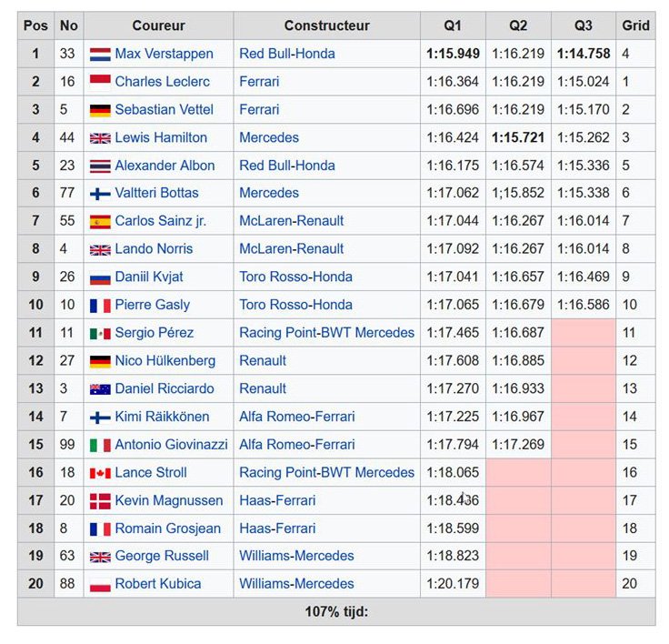Open the Daniel Ricciardo driver link
Screen dimensions: 669x644
(165, 388)
